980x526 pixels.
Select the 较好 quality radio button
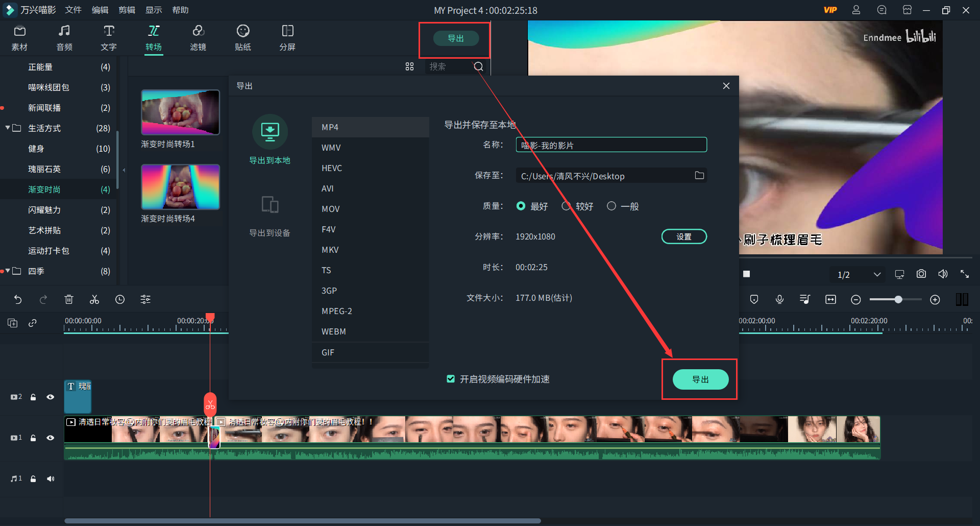566,206
